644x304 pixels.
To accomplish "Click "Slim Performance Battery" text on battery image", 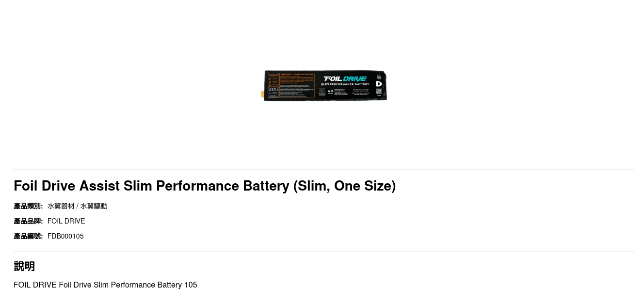I will 345,84.
